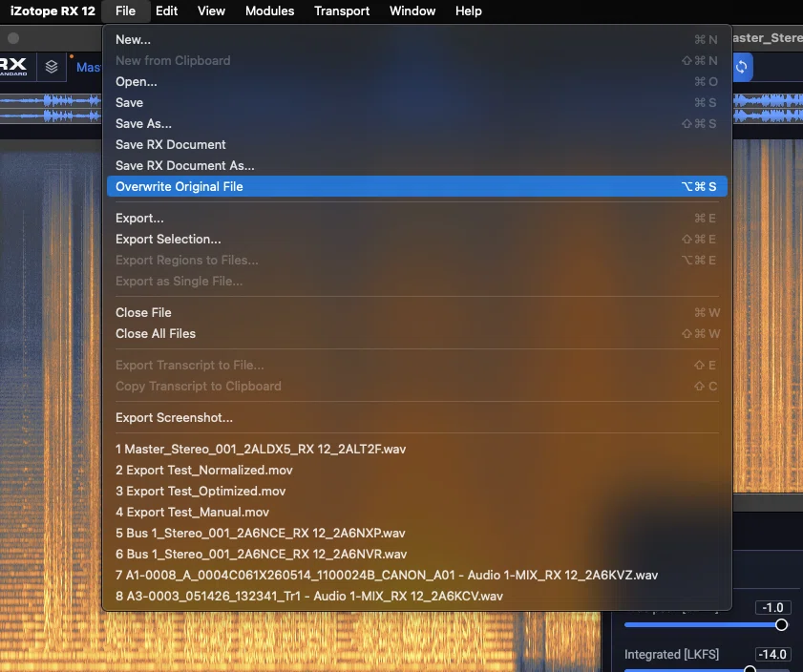
Task: Click the iZotope RX 12 app menu
Action: pyautogui.click(x=53, y=10)
